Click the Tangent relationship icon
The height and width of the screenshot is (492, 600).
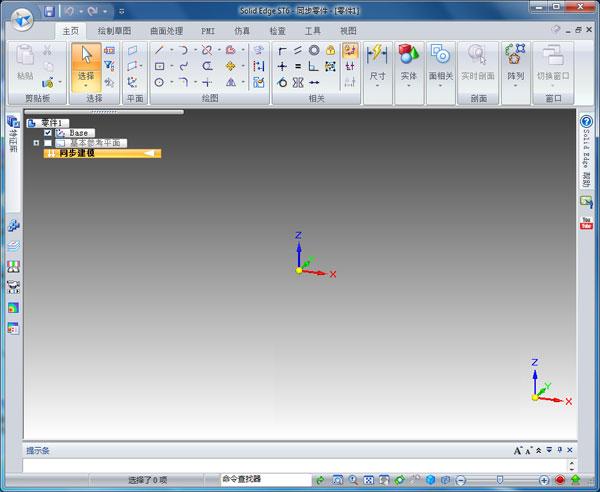282,82
